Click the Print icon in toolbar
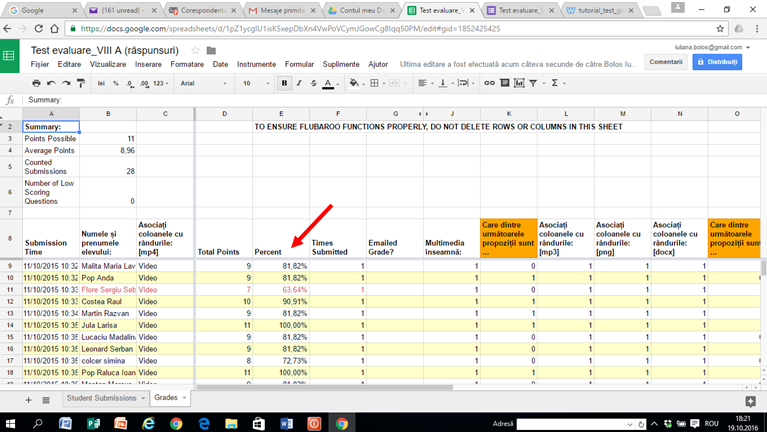767x432 pixels. coord(36,83)
